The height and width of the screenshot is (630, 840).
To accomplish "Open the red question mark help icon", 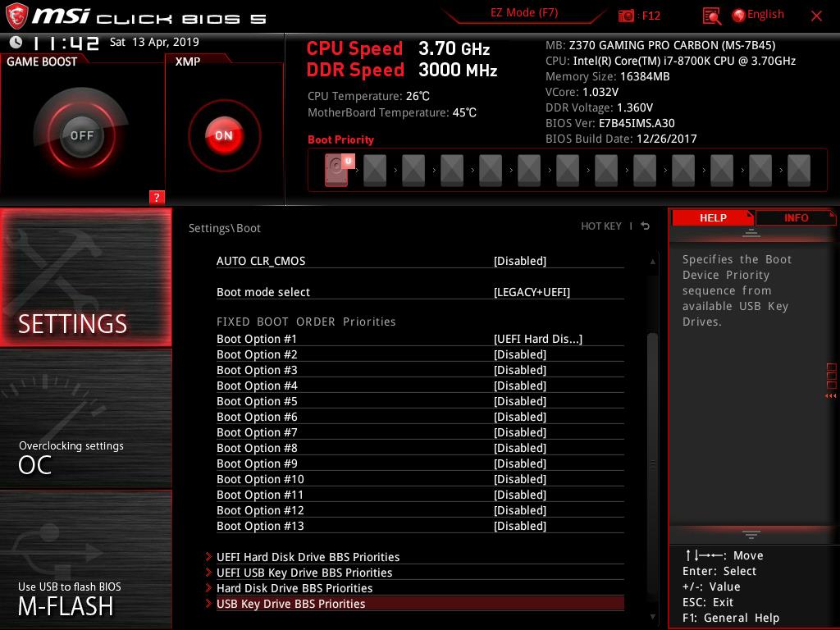I will tap(157, 197).
